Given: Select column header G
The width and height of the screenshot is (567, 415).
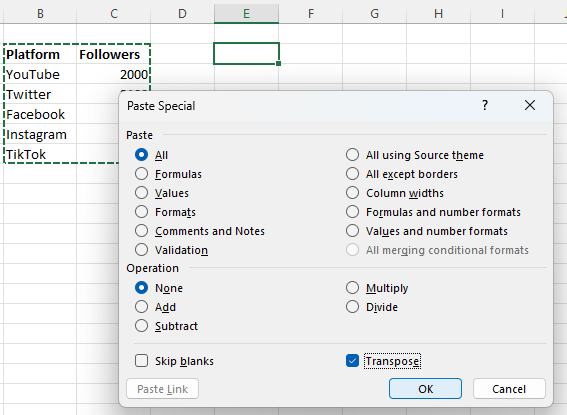Looking at the screenshot, I should point(374,14).
